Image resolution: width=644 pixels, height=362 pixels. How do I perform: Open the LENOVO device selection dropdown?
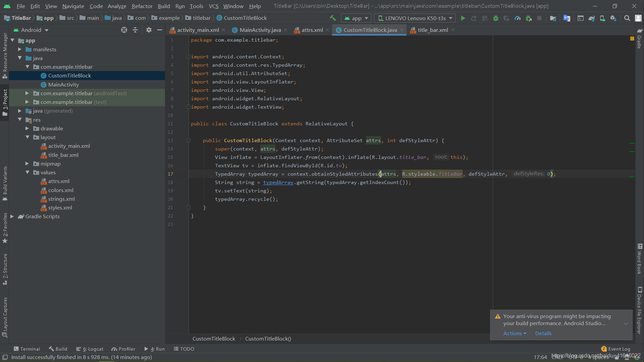click(415, 18)
